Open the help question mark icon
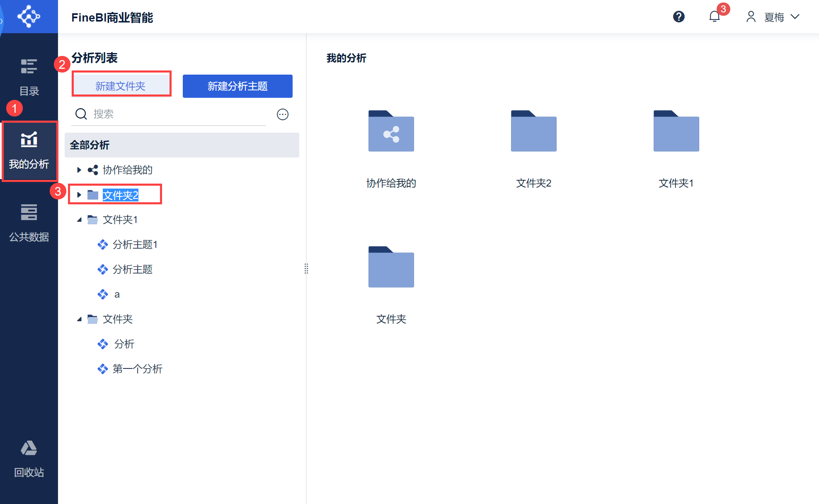The image size is (819, 504). pyautogui.click(x=678, y=17)
